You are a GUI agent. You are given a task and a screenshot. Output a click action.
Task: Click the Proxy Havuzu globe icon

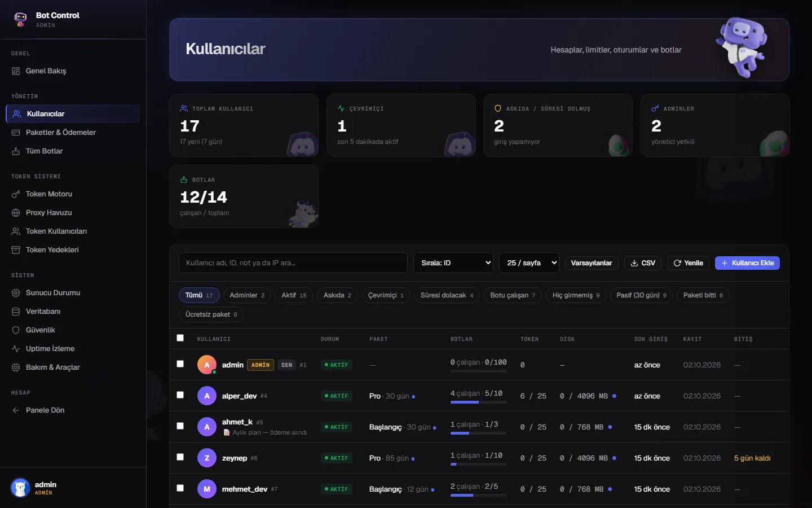coord(16,213)
